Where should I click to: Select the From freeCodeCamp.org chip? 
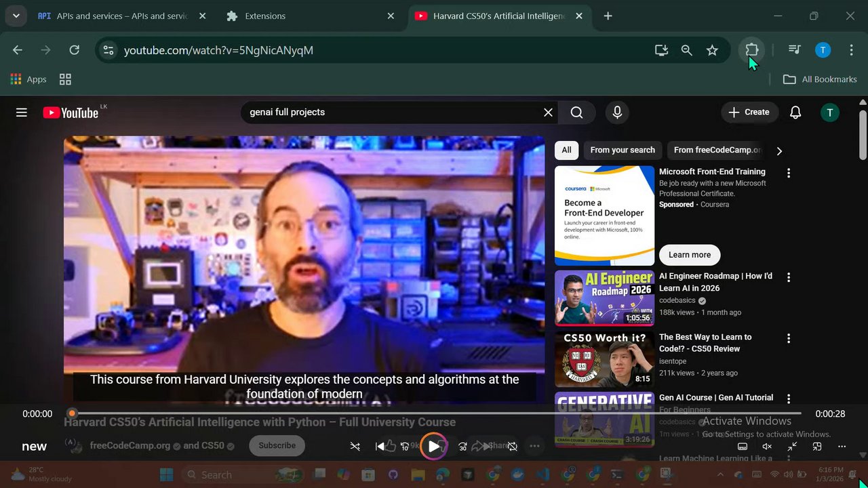[x=717, y=150]
